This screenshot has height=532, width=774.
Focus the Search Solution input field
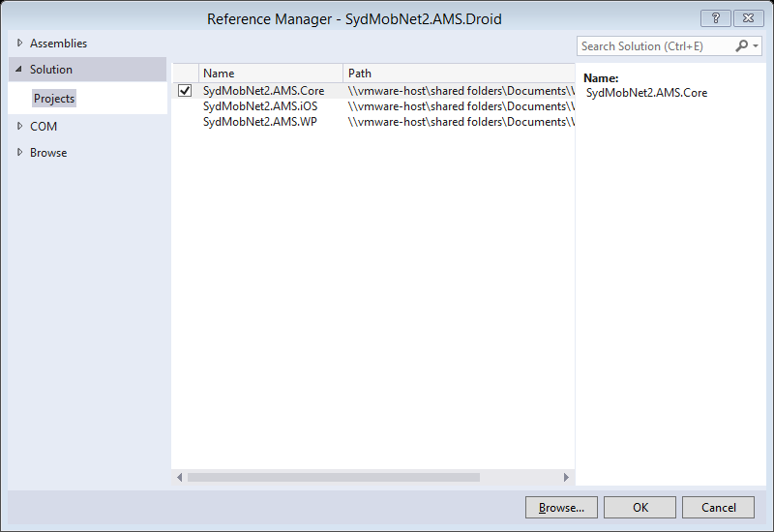(x=656, y=46)
